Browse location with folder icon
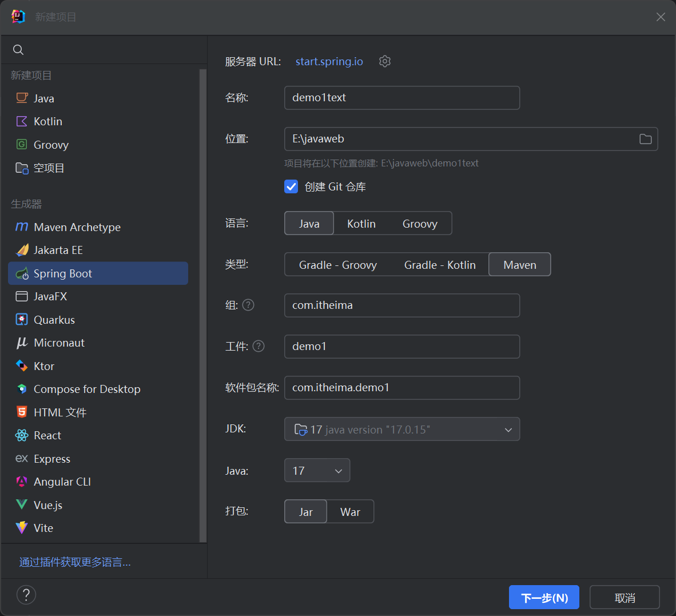Image resolution: width=676 pixels, height=616 pixels. 645,139
